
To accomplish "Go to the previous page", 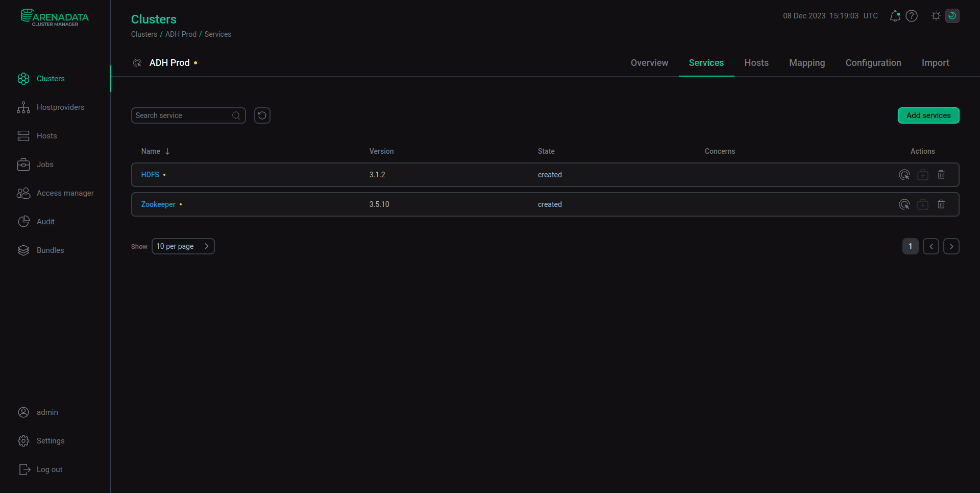I will (930, 246).
